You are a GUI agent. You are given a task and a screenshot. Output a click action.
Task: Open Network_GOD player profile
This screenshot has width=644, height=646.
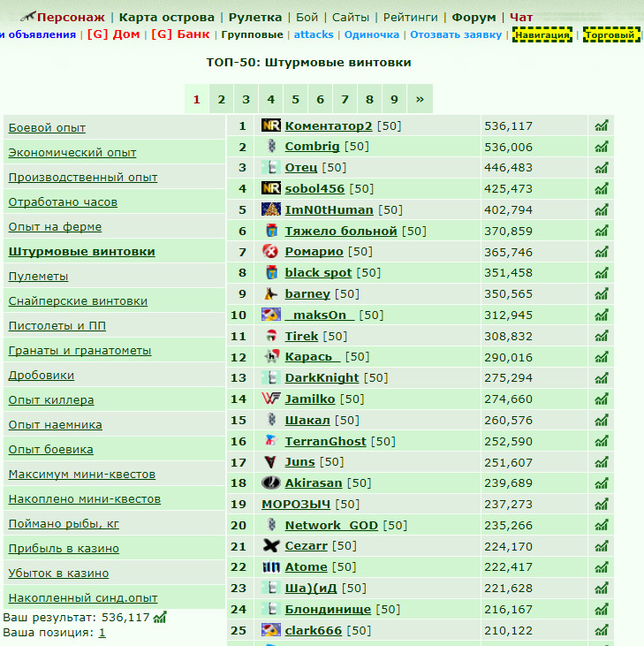[331, 525]
